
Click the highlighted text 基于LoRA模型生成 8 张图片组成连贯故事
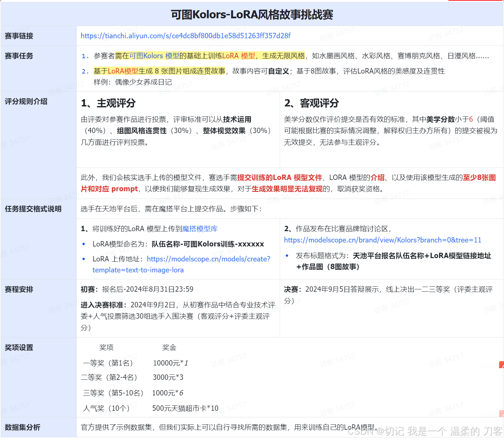[x=159, y=71]
